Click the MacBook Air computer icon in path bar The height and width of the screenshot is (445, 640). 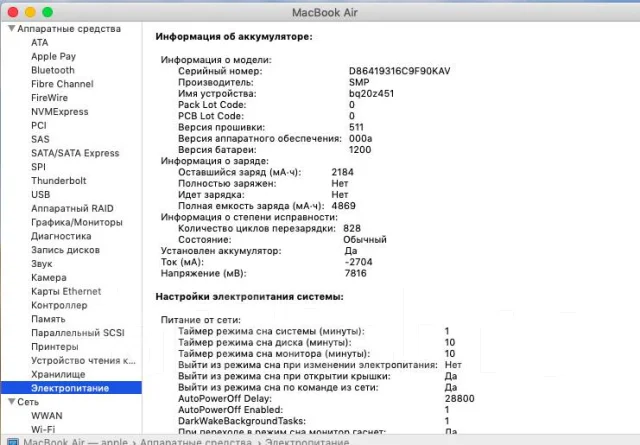13,442
